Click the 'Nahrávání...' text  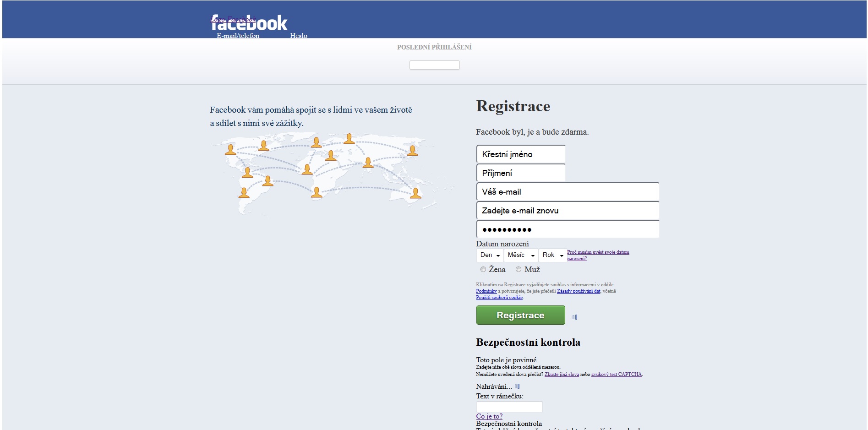pos(494,386)
